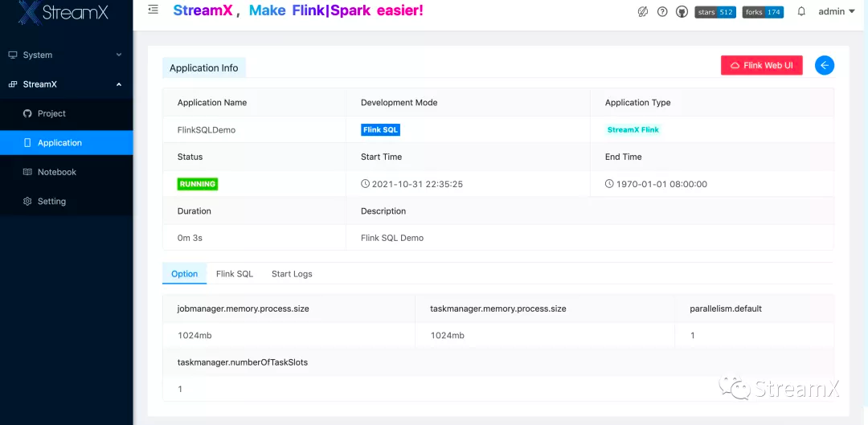Collapse the sidebar with the menu fold icon

pyautogui.click(x=153, y=10)
